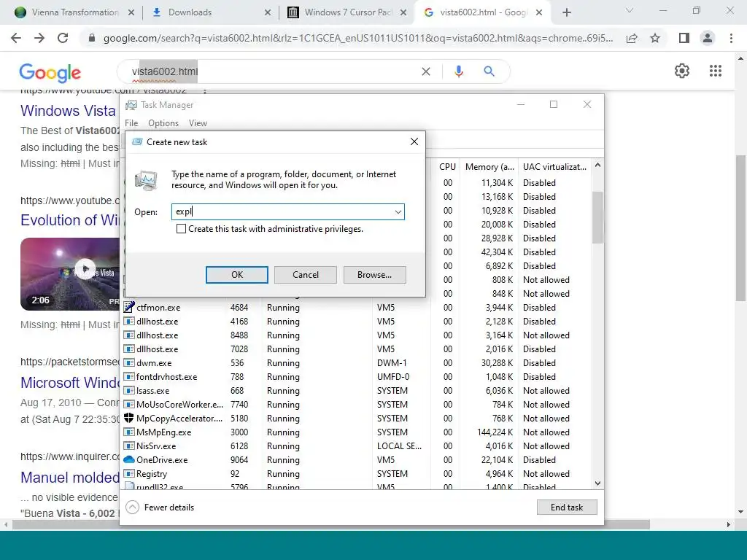Open Google apps grid

[715, 71]
